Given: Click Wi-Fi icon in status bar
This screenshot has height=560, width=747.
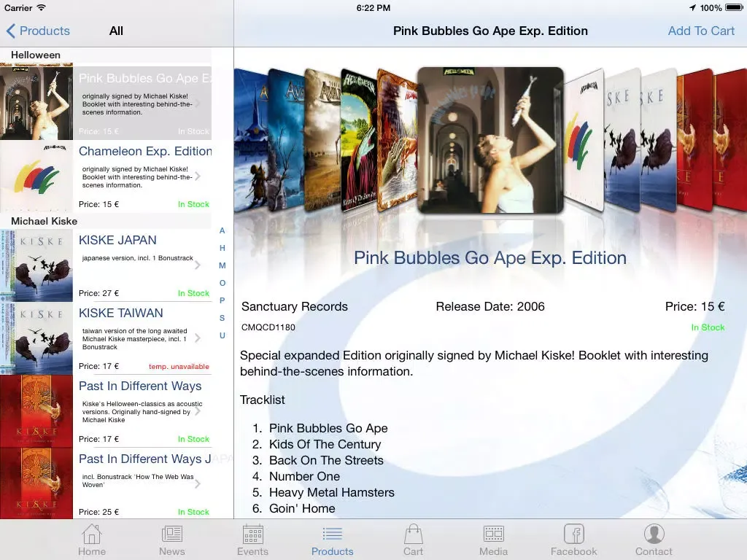Looking at the screenshot, I should pyautogui.click(x=41, y=7).
